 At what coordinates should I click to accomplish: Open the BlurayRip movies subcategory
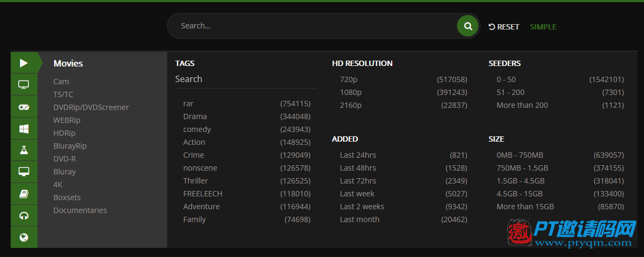[70, 146]
